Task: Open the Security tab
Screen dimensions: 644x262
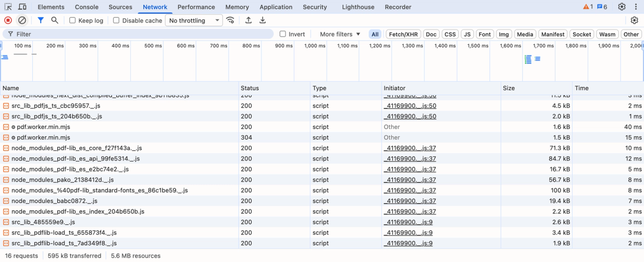Action: coord(314,7)
